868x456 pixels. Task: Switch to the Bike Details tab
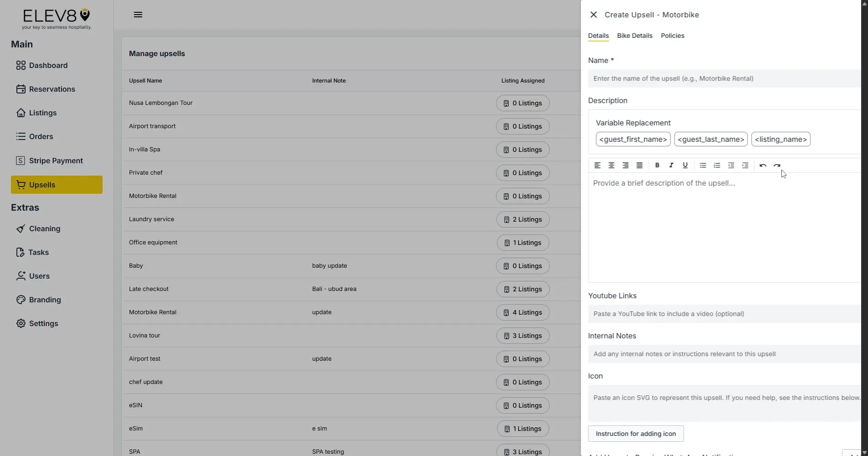tap(634, 36)
